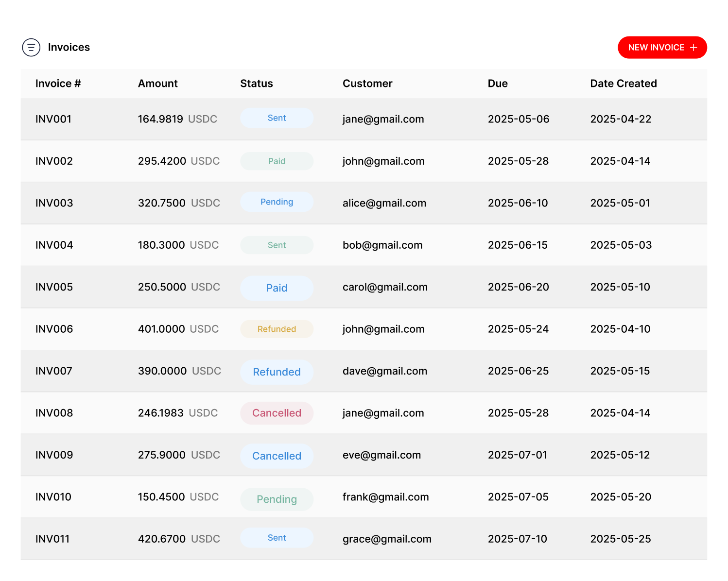Click the plus icon on NEW INVOICE button
Screen dimensions: 728x581
[693, 47]
